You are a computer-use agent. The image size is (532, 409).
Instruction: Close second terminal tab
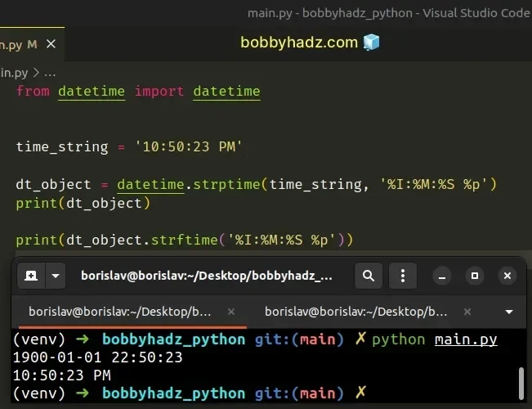point(467,312)
